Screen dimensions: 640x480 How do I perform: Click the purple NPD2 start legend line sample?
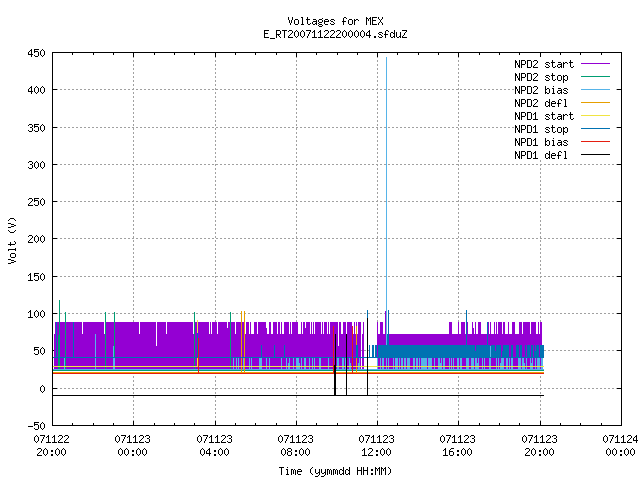[596, 64]
